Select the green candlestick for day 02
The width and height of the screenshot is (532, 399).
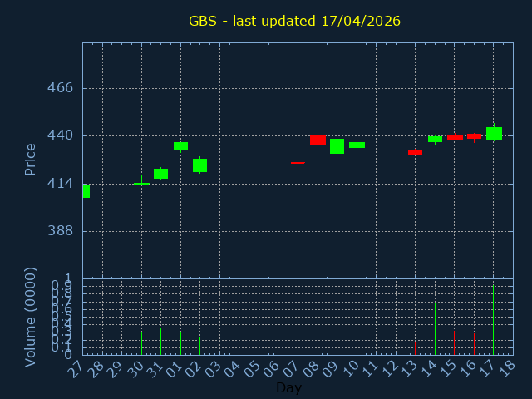click(x=199, y=165)
